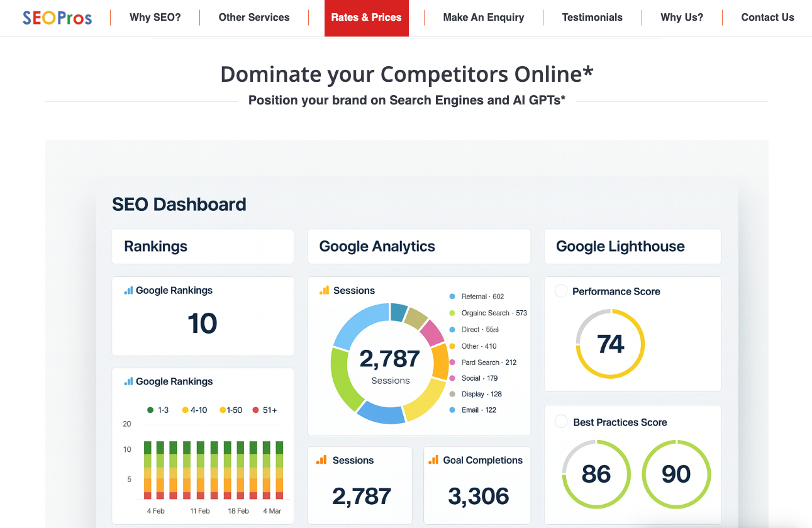This screenshot has height=528, width=812.
Task: Click the Dominate your Competitors Online heading
Action: (407, 74)
